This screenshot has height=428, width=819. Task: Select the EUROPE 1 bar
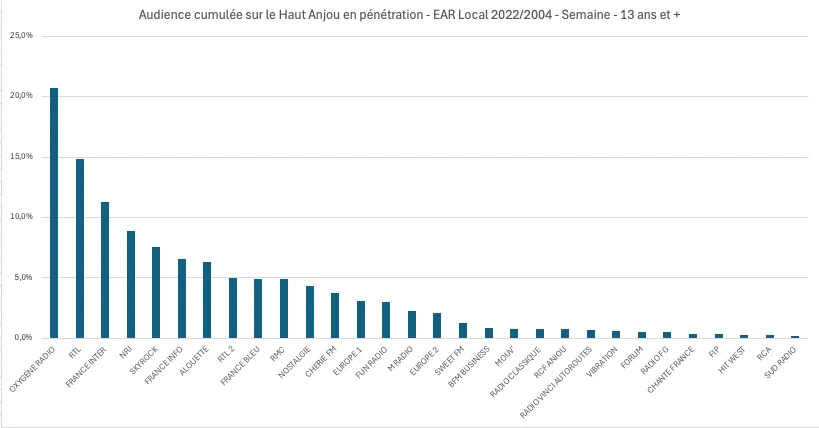pyautogui.click(x=360, y=319)
